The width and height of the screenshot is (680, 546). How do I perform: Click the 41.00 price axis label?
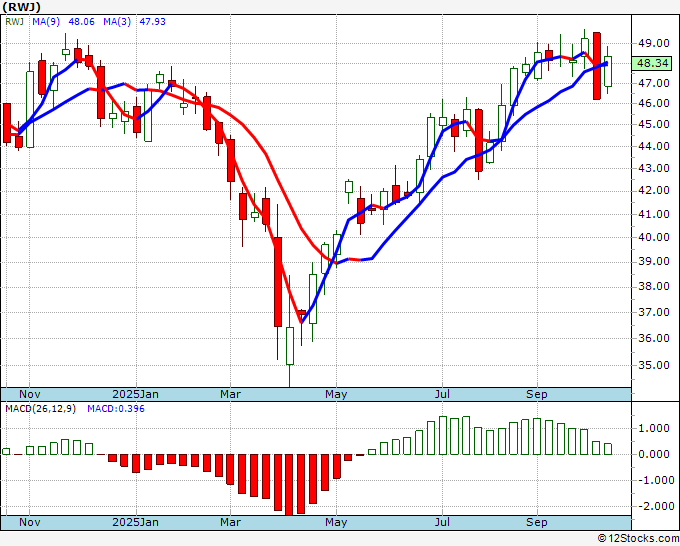click(653, 214)
